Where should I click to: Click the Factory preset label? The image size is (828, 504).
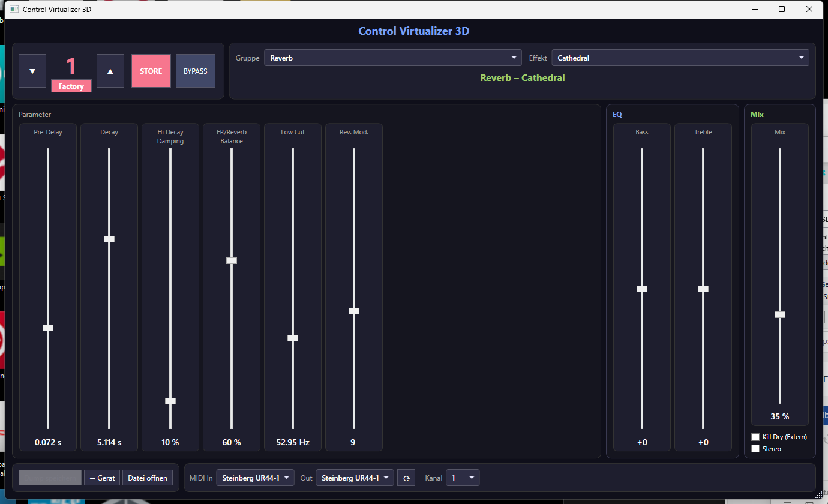71,86
